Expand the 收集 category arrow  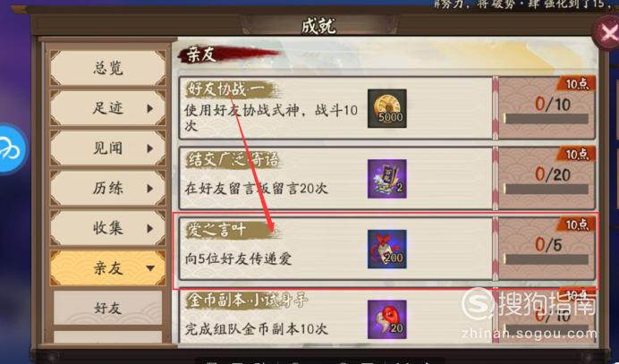pyautogui.click(x=149, y=228)
